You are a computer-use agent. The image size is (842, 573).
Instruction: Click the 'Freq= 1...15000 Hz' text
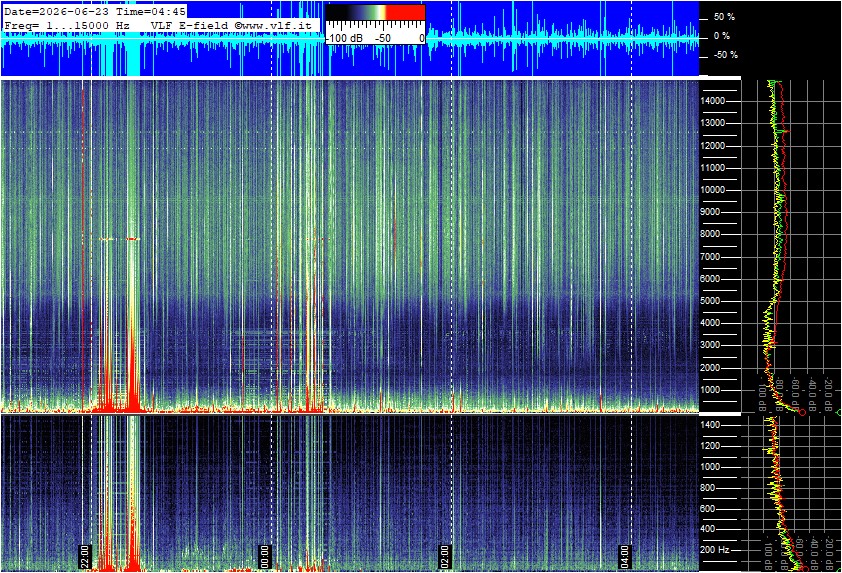[x=67, y=25]
